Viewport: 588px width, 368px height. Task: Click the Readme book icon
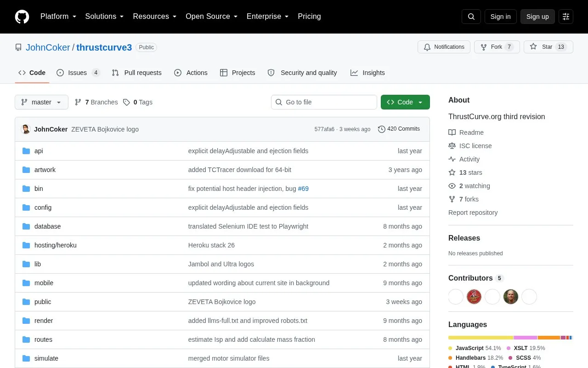(x=452, y=132)
